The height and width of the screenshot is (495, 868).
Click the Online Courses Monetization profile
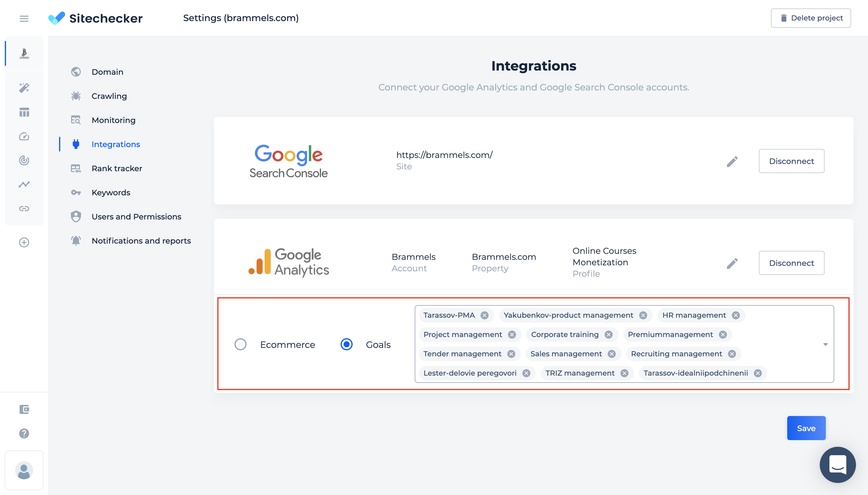coord(604,257)
